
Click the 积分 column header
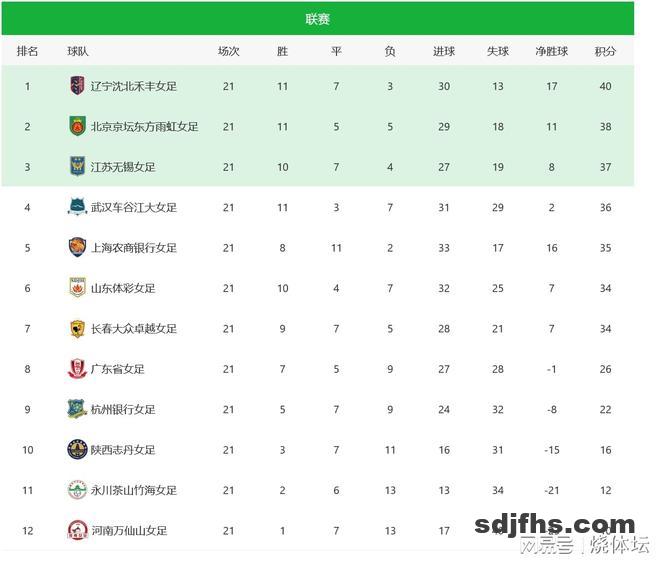(x=605, y=51)
